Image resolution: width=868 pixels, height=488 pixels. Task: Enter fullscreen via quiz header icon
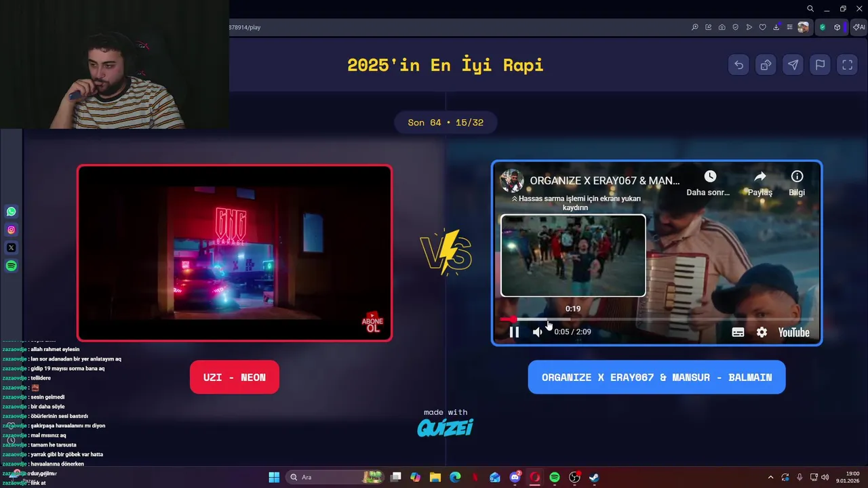pos(847,65)
